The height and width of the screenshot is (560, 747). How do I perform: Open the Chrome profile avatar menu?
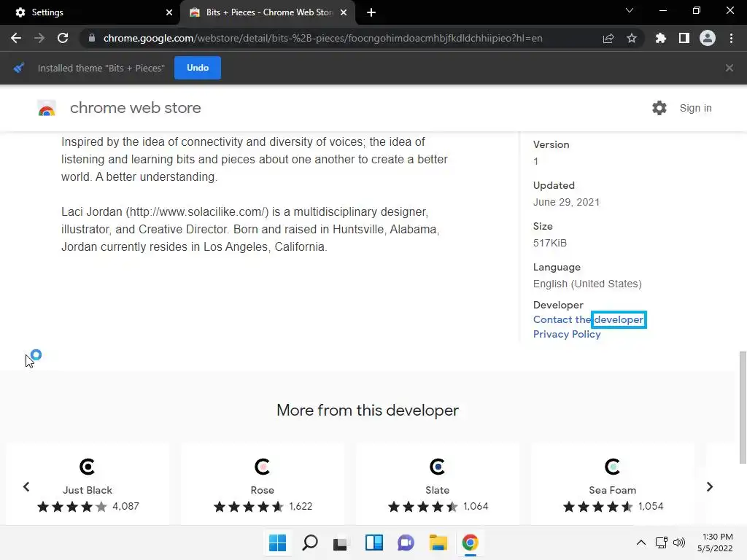[x=708, y=38]
